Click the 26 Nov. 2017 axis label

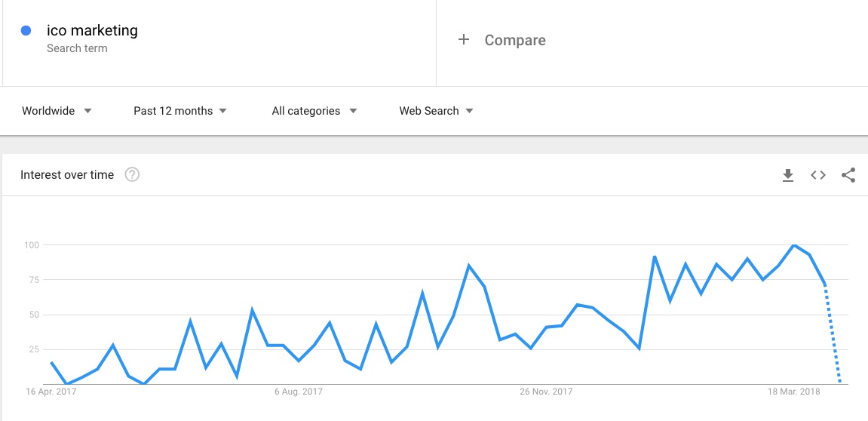point(546,392)
